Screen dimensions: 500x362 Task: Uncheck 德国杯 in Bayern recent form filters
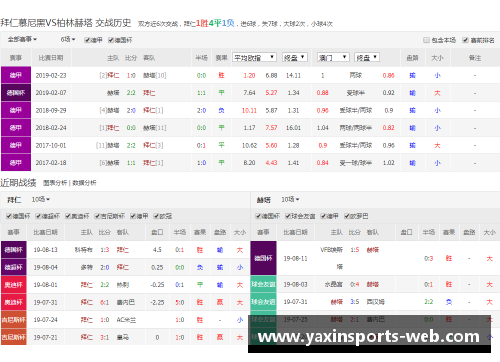click(9, 216)
